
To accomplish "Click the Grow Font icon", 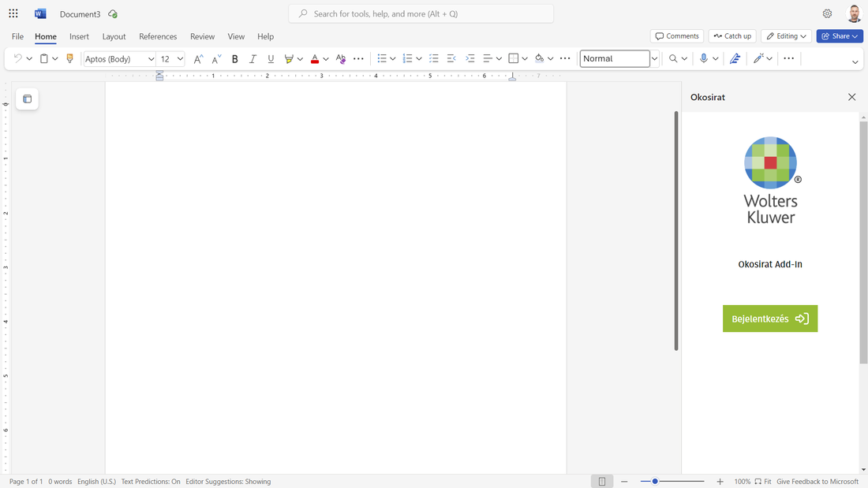I will pyautogui.click(x=198, y=58).
